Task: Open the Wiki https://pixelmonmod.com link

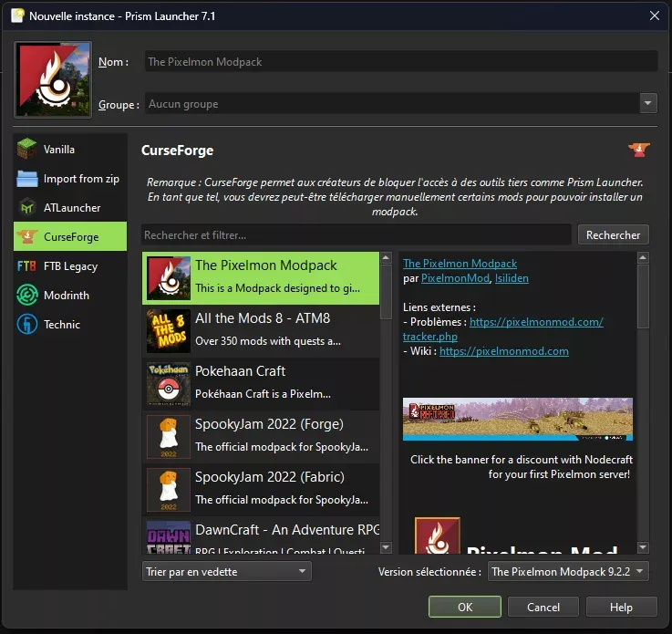Action: click(504, 351)
